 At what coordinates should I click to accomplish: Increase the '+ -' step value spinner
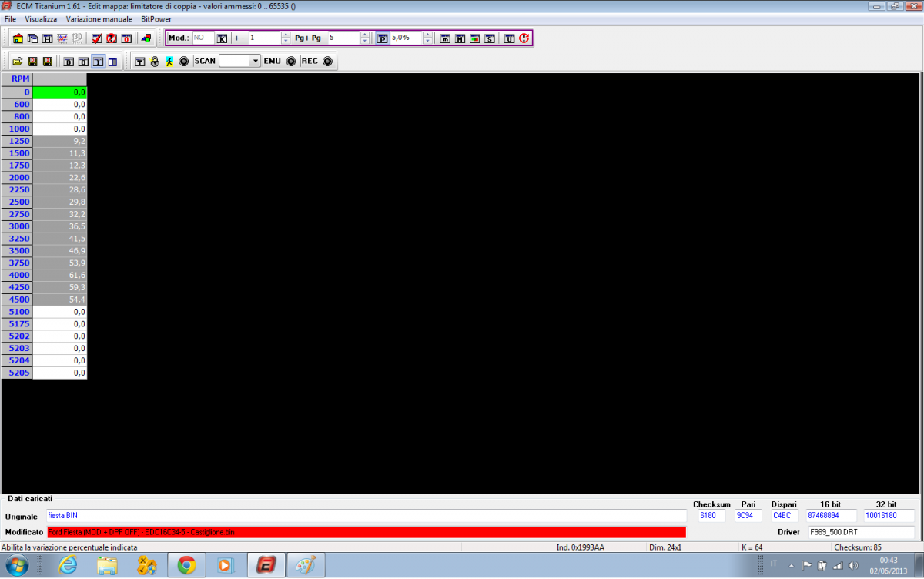pos(286,35)
